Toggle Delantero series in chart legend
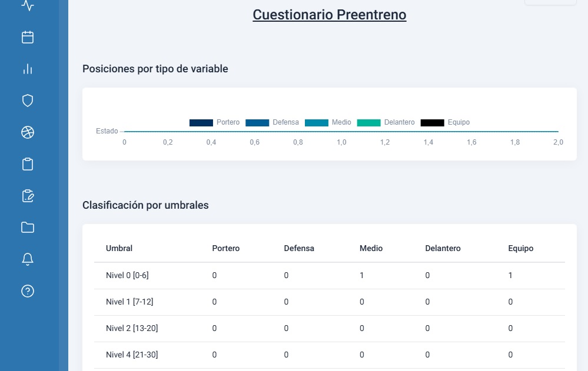This screenshot has height=371, width=588. [x=386, y=122]
